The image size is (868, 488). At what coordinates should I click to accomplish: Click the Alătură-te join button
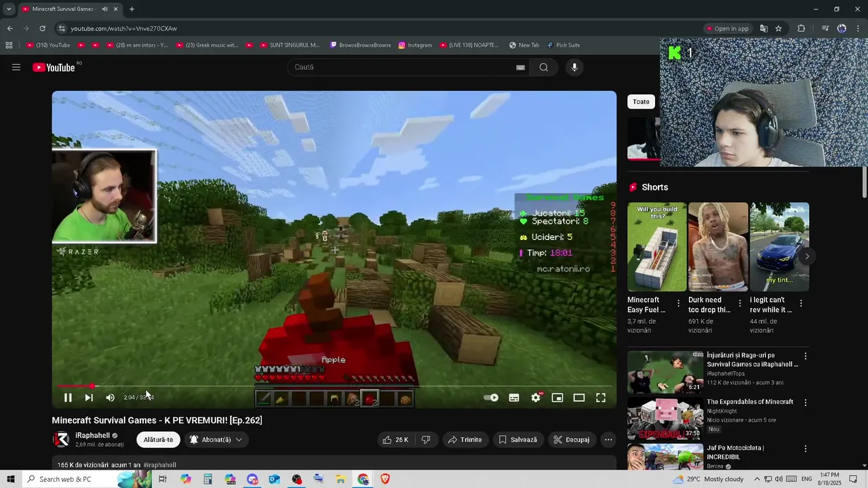click(x=158, y=439)
